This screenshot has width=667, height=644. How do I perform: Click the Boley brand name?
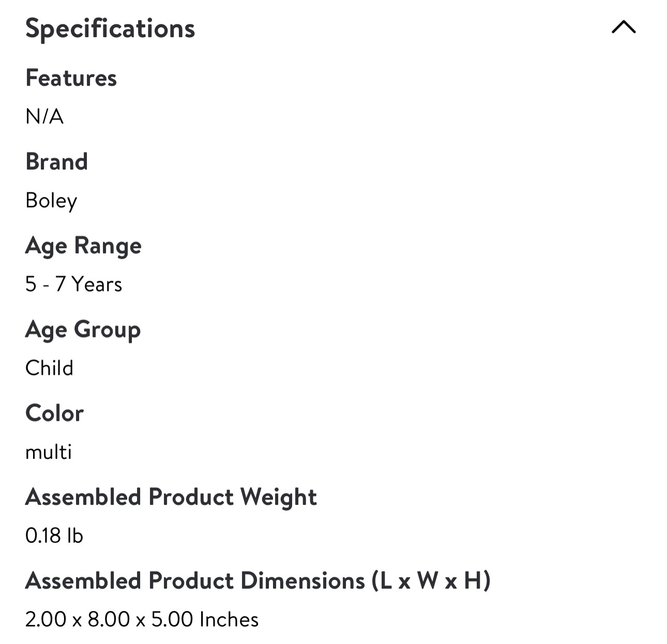click(x=51, y=201)
